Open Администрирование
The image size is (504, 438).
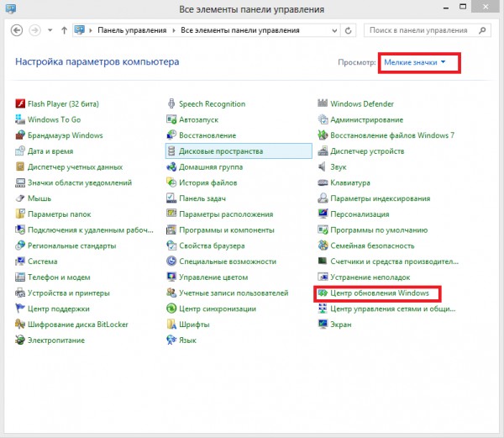pyautogui.click(x=360, y=119)
